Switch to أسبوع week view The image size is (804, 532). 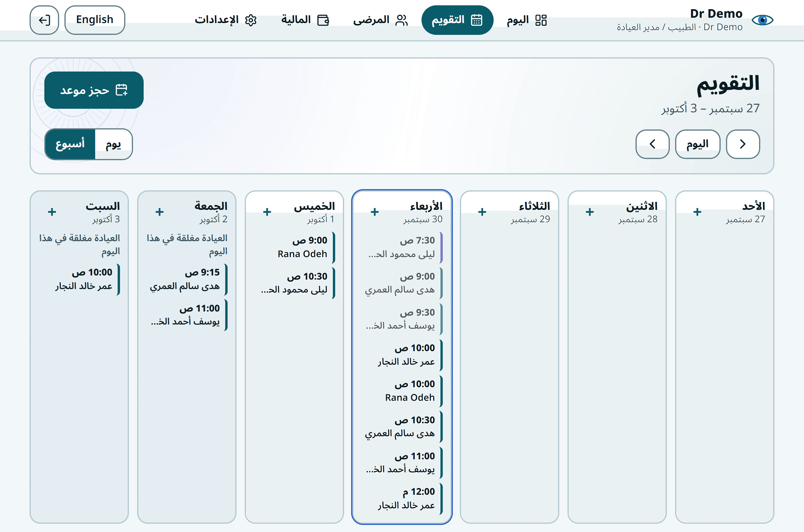pos(70,144)
